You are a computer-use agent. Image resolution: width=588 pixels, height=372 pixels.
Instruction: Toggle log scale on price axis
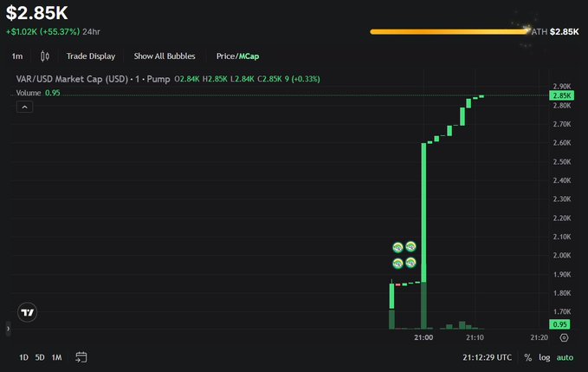pos(544,357)
